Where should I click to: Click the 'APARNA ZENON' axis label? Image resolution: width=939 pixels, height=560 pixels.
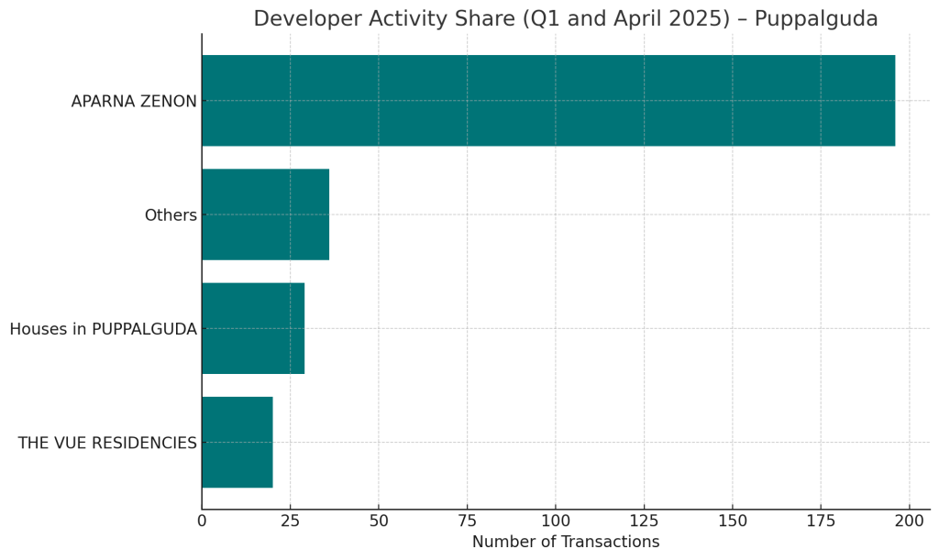134,102
